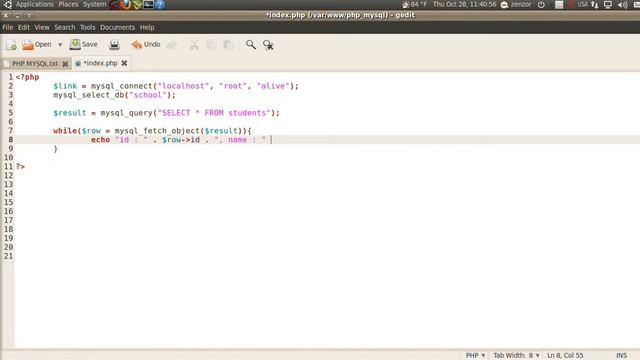640x360 pixels.
Task: Print the document with the printer icon
Action: pyautogui.click(x=114, y=45)
